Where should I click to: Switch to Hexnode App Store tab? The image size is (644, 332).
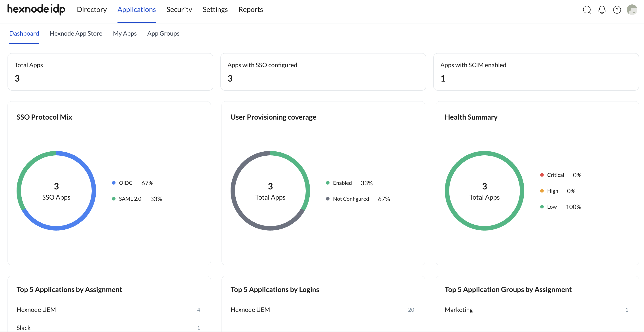[x=76, y=33]
